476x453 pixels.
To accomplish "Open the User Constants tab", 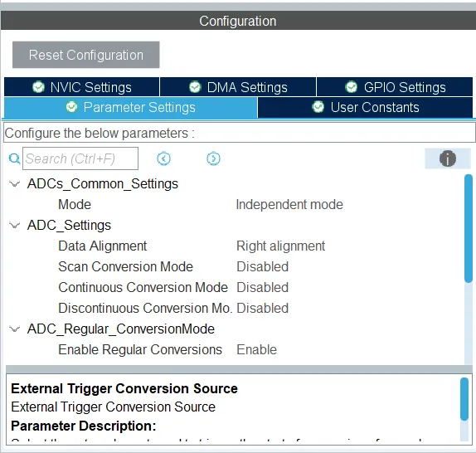I will point(365,107).
